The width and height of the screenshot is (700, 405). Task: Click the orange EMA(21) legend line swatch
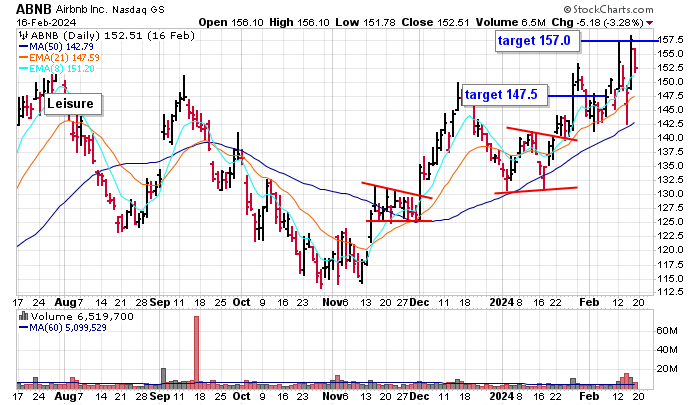pos(23,57)
